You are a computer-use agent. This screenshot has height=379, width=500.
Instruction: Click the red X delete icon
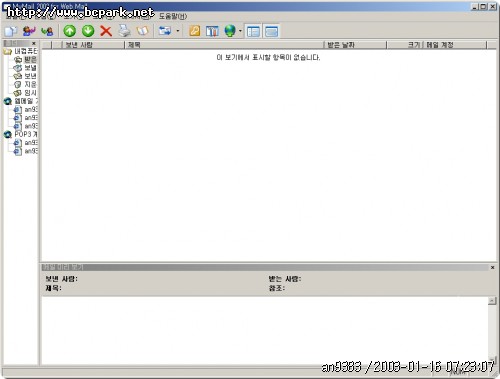point(106,31)
